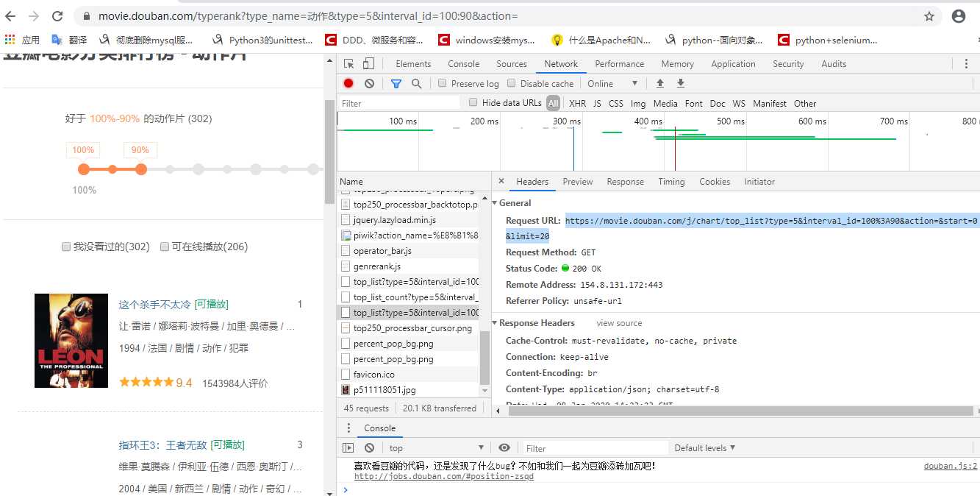980x496 pixels.
Task: Open the Timing tab
Action: click(671, 182)
